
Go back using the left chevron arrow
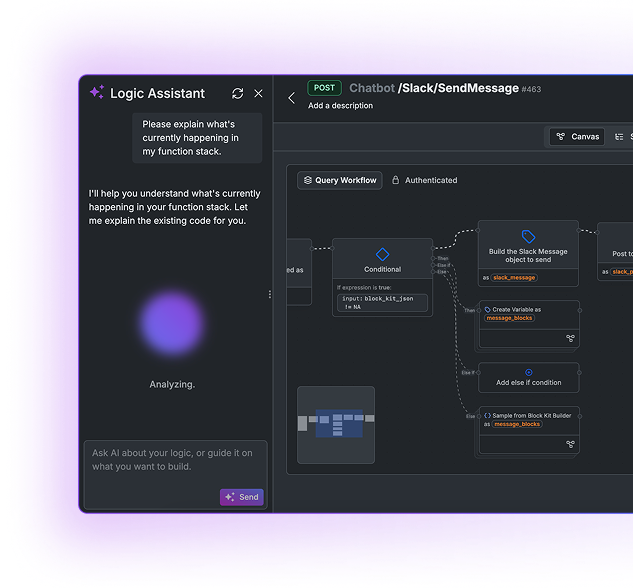tap(292, 98)
